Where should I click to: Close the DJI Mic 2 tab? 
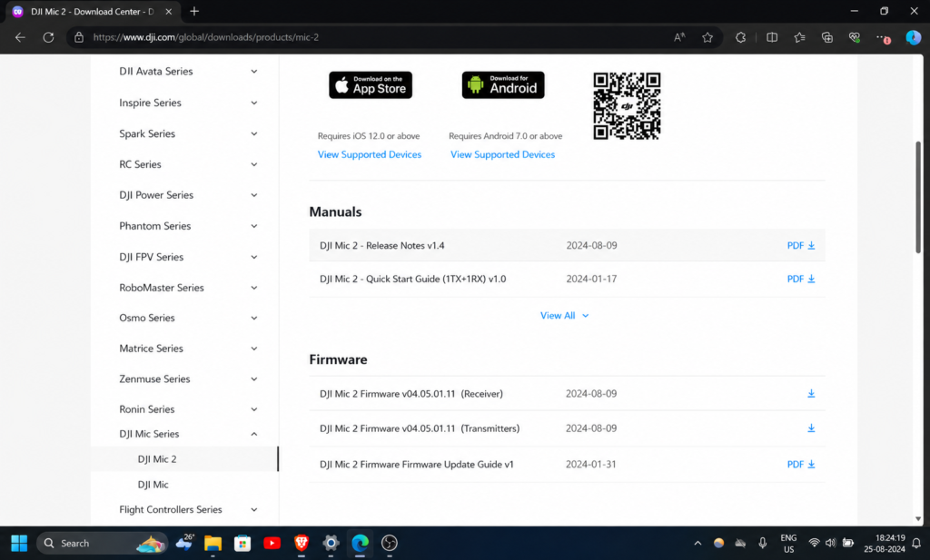168,11
